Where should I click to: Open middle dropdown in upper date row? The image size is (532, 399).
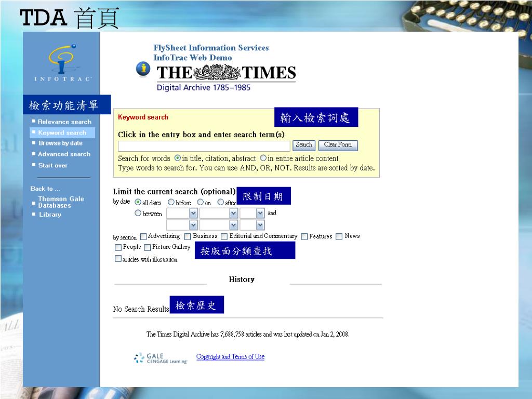click(x=219, y=214)
